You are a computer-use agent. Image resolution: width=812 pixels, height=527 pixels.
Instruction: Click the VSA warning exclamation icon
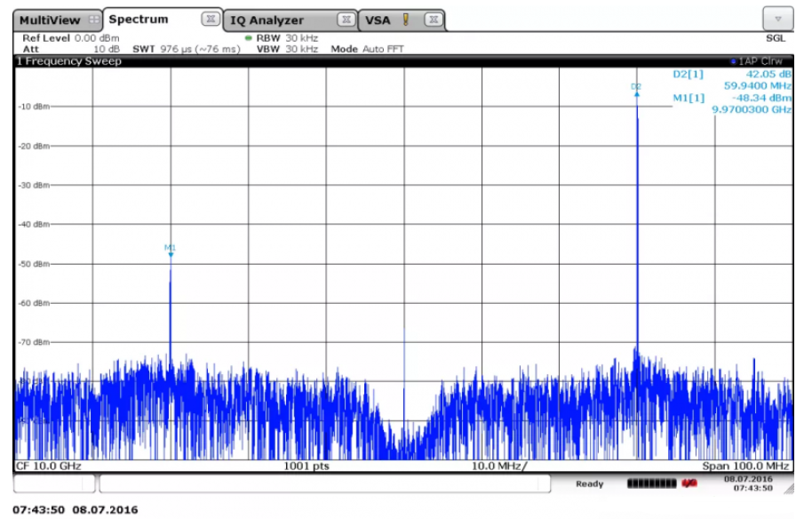406,20
